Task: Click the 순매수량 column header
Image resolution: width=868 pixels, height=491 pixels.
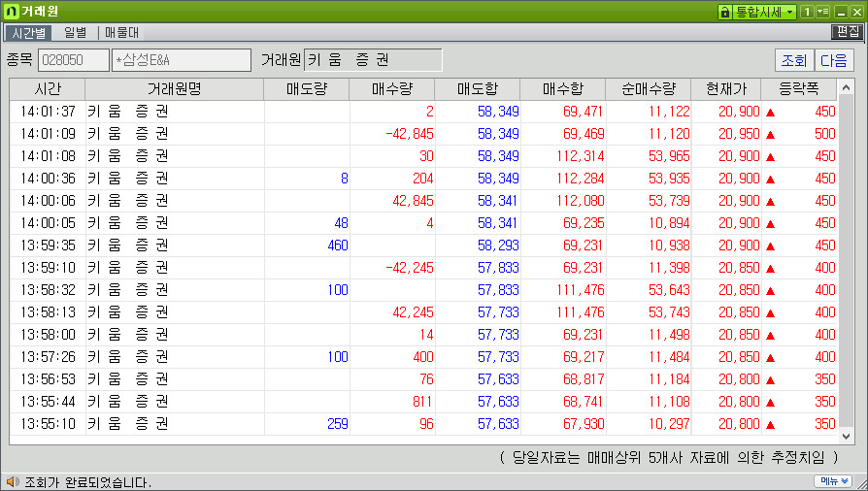Action: 649,89
